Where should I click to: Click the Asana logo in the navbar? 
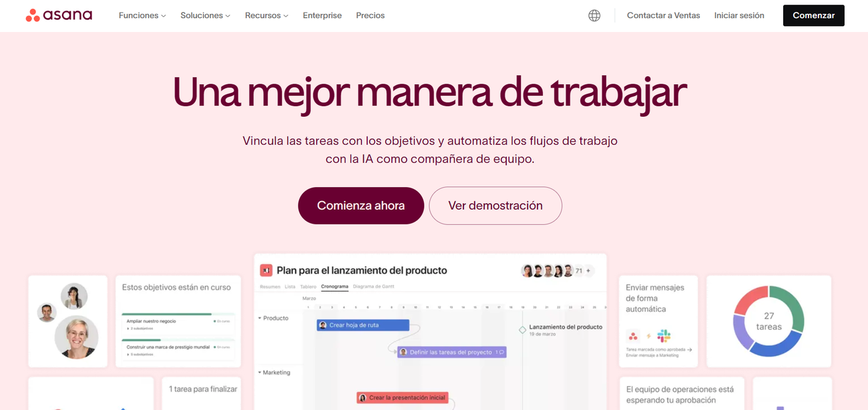point(59,15)
